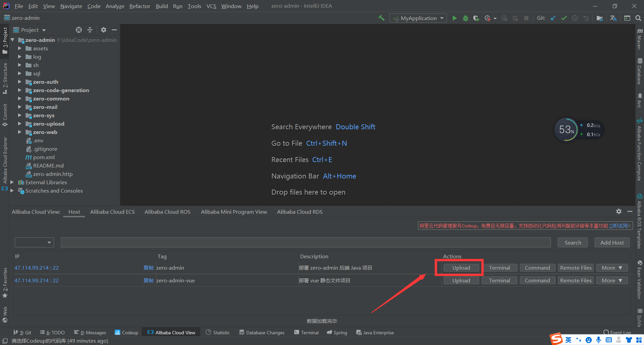The height and width of the screenshot is (345, 644).
Task: Click Sogou input method tray icon
Action: point(556,339)
